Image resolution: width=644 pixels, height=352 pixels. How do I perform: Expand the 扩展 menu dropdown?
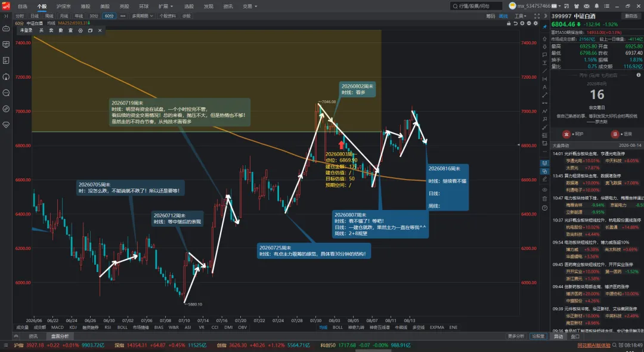click(166, 6)
